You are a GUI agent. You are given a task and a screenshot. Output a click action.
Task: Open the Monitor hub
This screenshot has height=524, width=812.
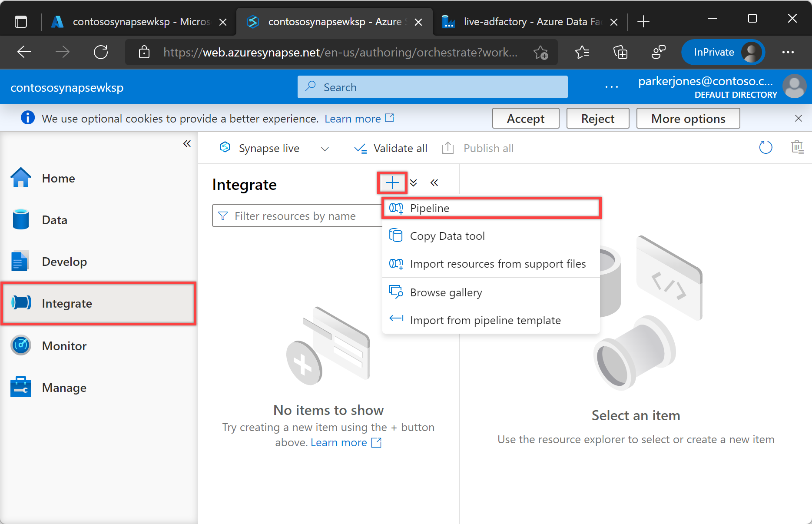point(64,346)
